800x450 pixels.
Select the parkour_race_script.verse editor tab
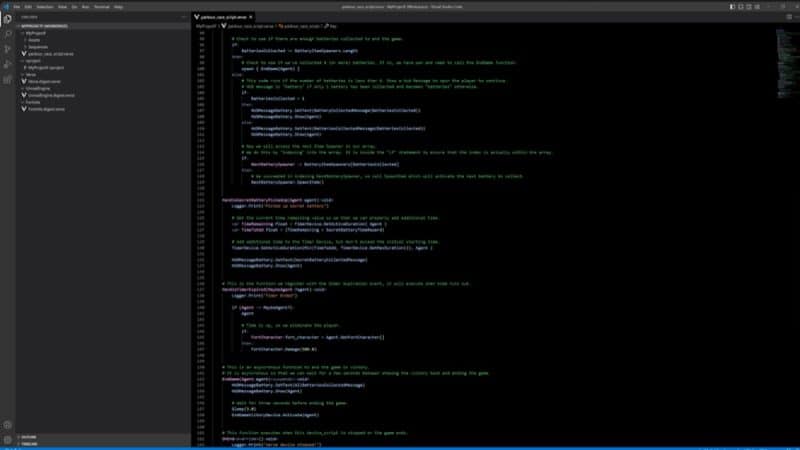click(223, 17)
